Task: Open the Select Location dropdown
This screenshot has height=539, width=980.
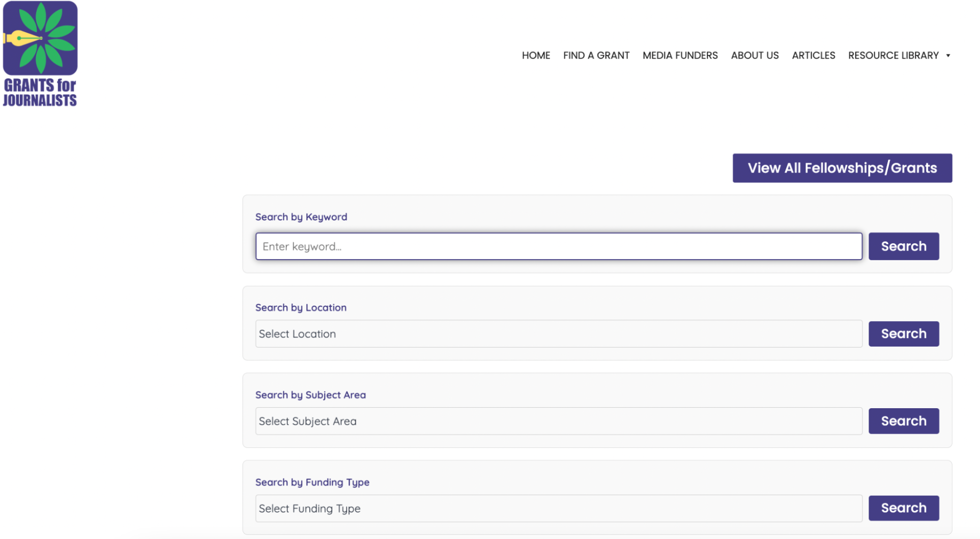Action: (559, 333)
